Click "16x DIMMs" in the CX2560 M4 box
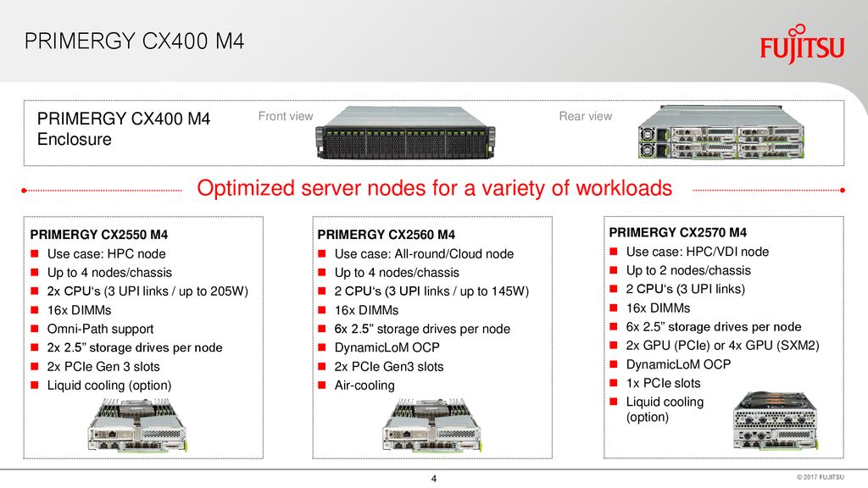 366,310
